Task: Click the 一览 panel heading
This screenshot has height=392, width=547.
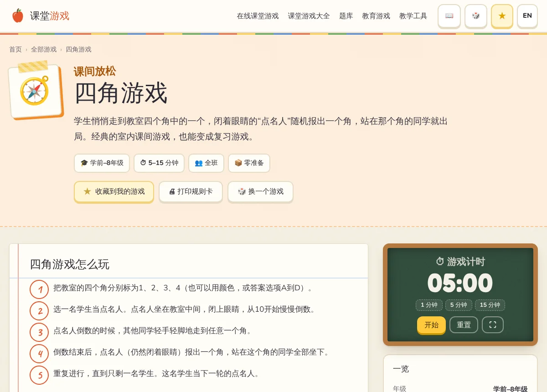Action: click(401, 369)
